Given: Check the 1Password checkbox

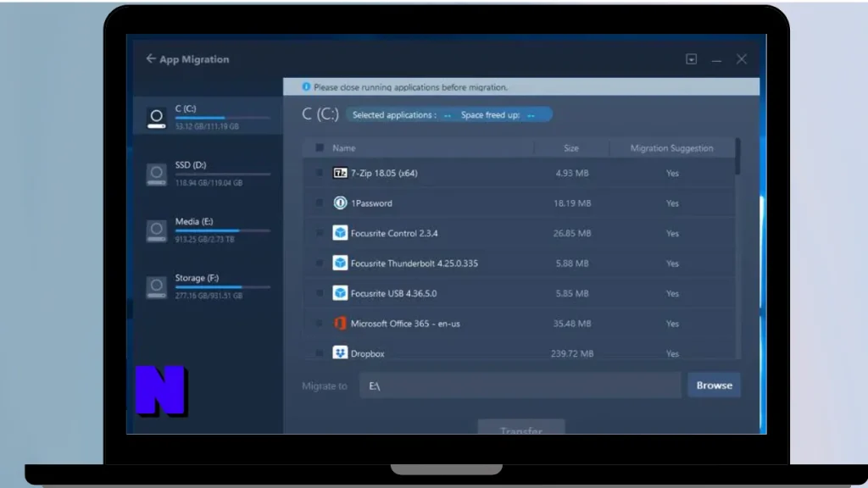Looking at the screenshot, I should click(320, 203).
